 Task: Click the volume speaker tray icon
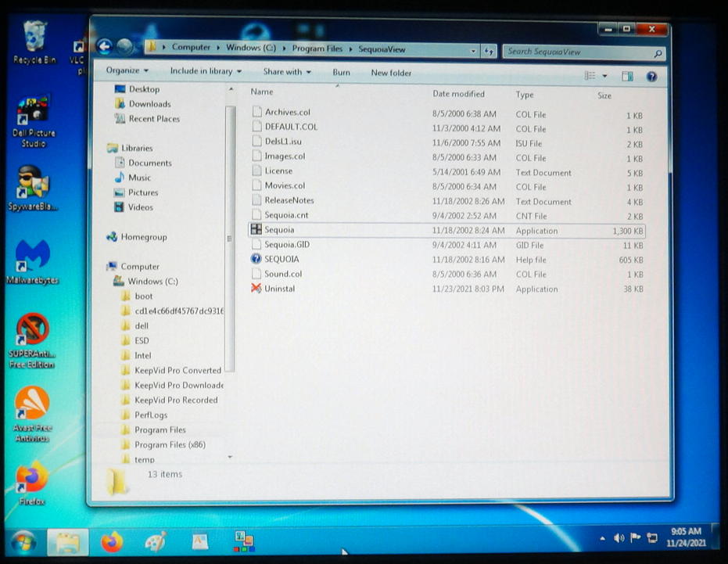pyautogui.click(x=619, y=538)
